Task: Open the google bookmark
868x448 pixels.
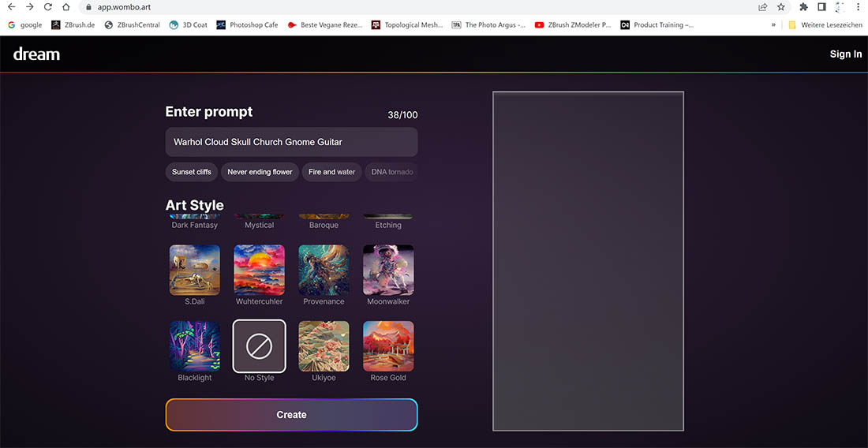Action: pyautogui.click(x=25, y=25)
